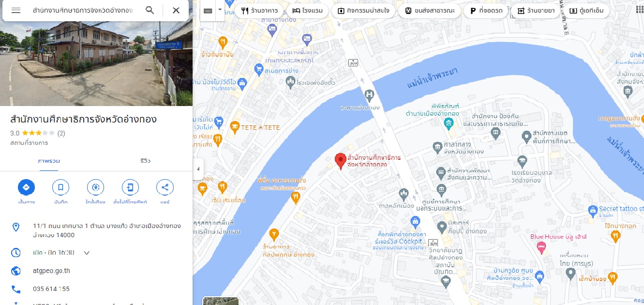This screenshot has height=305, width=644.
Task: Expand the opening hours chevron
Action: [87, 253]
